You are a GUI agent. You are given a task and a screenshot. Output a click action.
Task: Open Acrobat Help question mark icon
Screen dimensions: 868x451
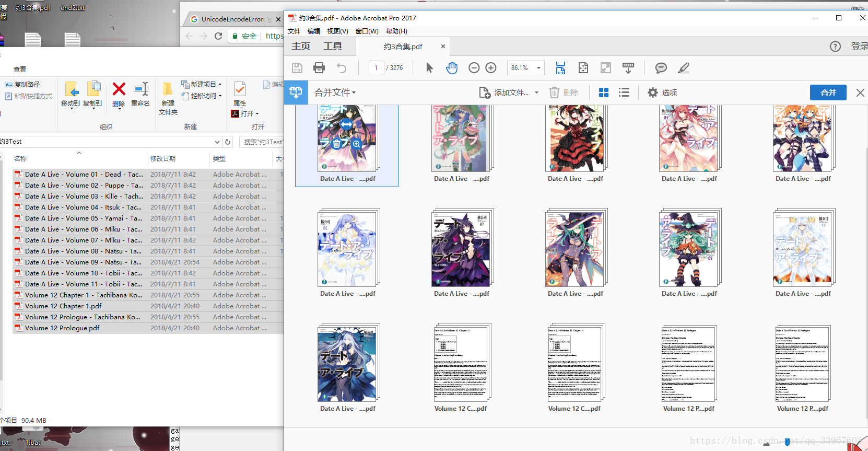pyautogui.click(x=836, y=47)
